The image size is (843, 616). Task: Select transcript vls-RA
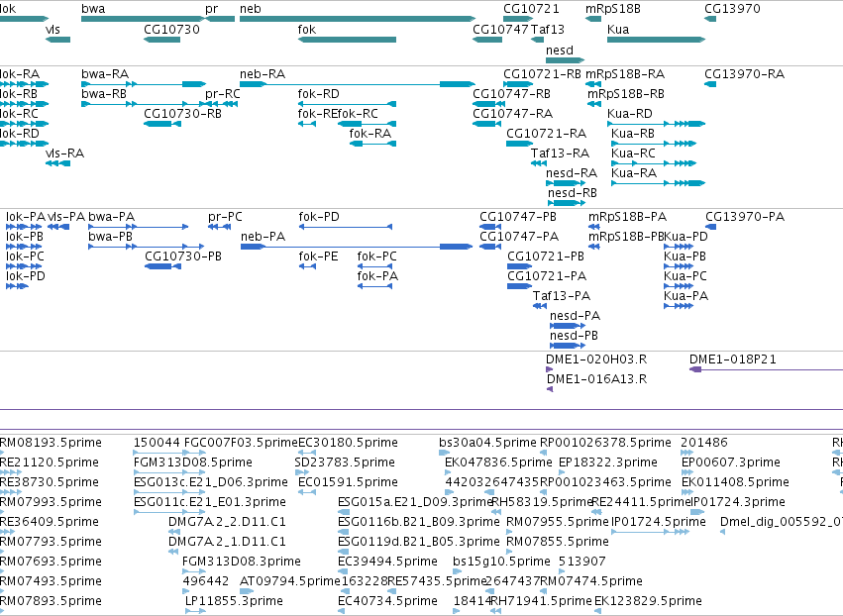(x=58, y=163)
